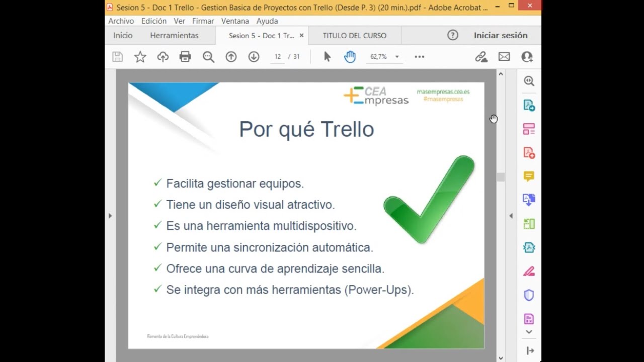Viewport: 644px width, 362px height.
Task: Click Iniciar sesión button
Action: (501, 35)
